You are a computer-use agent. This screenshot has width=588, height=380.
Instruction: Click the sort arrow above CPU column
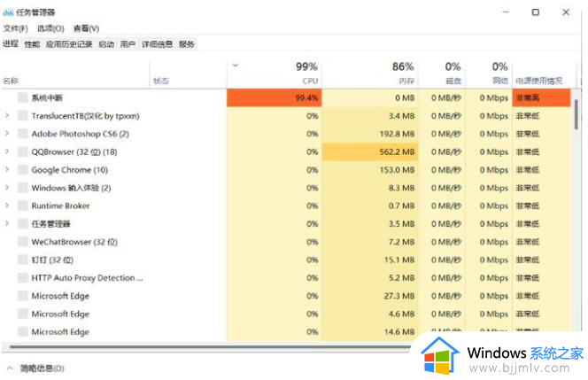(236, 66)
